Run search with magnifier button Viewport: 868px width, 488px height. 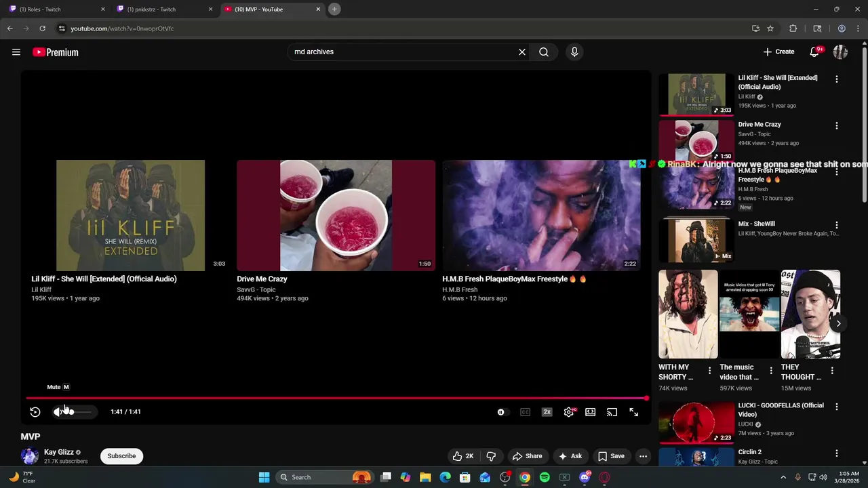(x=544, y=52)
